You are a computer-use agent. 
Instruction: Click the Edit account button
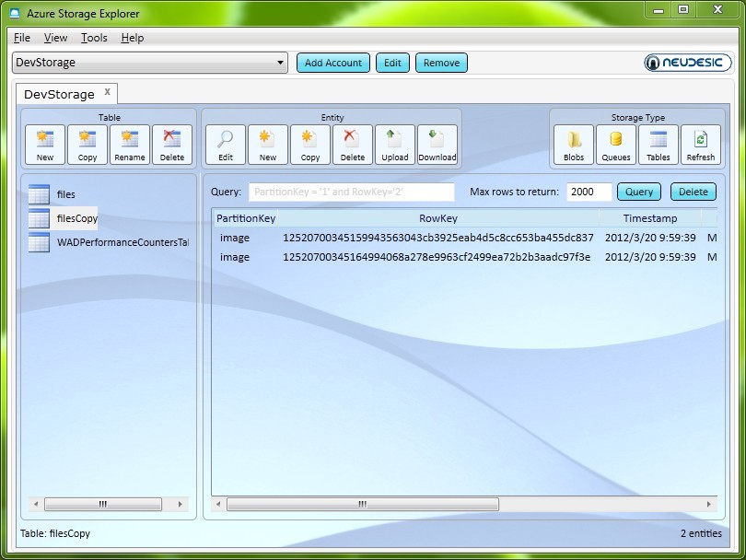pyautogui.click(x=392, y=63)
